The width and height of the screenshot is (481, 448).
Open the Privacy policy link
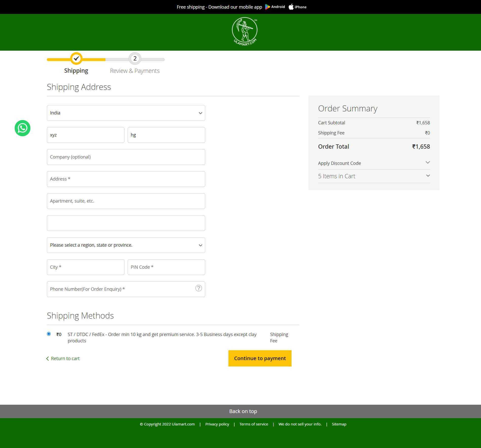[x=217, y=424]
